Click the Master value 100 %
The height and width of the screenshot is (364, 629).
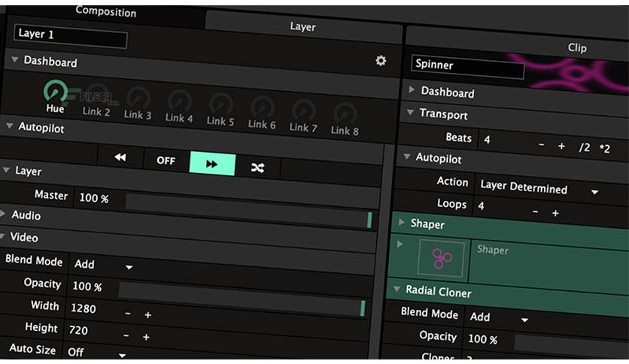pyautogui.click(x=94, y=198)
